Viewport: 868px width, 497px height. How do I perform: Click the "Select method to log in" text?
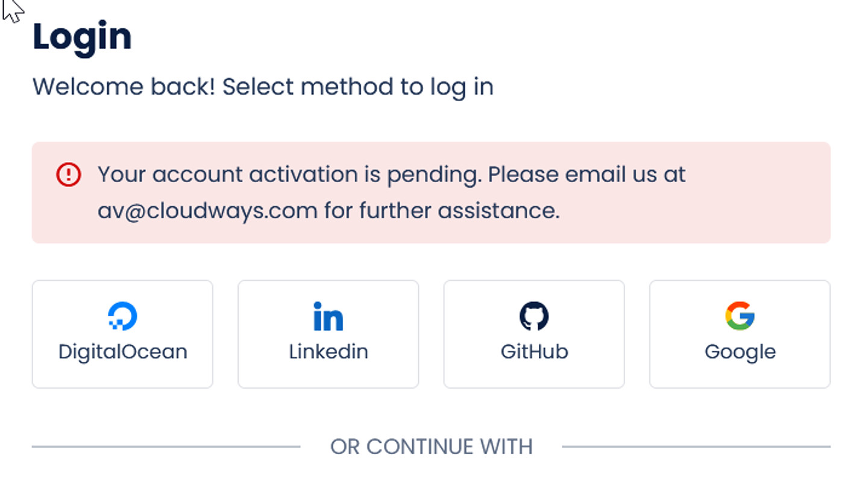tap(358, 87)
